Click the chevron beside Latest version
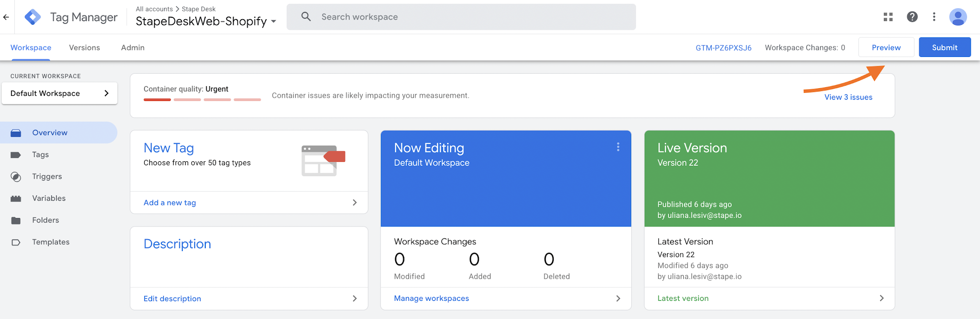This screenshot has height=319, width=980. (882, 298)
